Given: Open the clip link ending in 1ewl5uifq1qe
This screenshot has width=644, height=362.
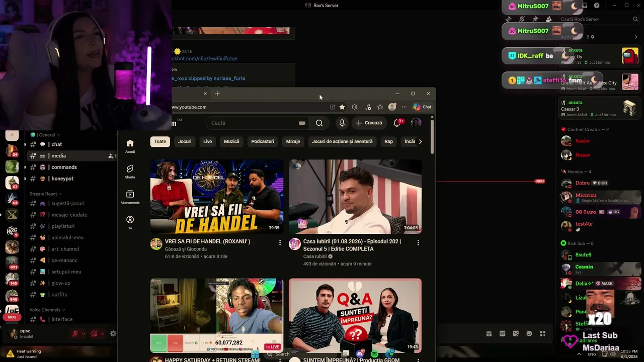Looking at the screenshot, I should tap(204, 59).
